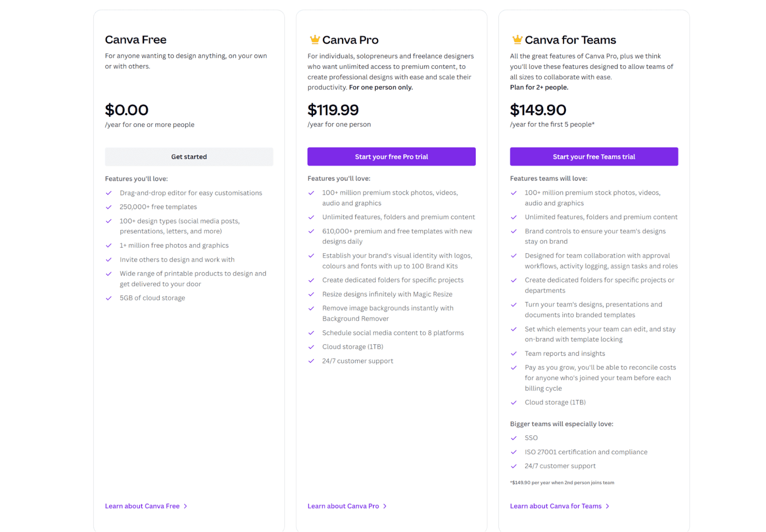Click the crown icon beside Canva Pro
Screen dimensions: 766x532
pos(315,39)
